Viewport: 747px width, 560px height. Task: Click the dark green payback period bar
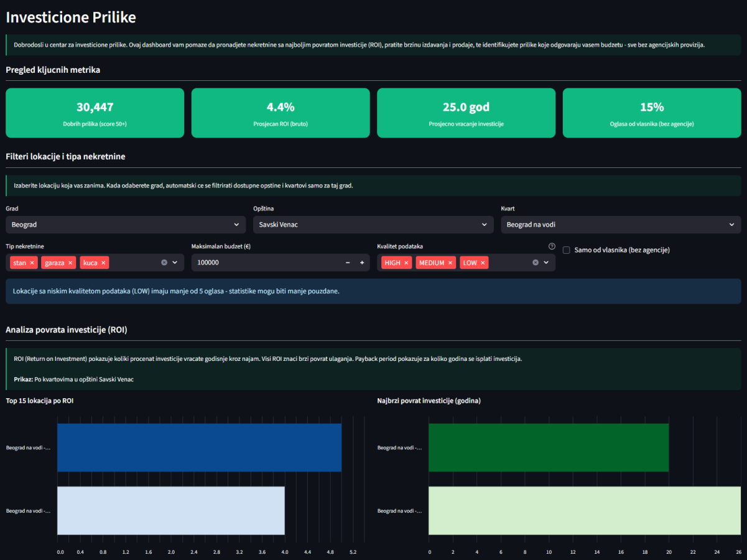[x=548, y=447]
